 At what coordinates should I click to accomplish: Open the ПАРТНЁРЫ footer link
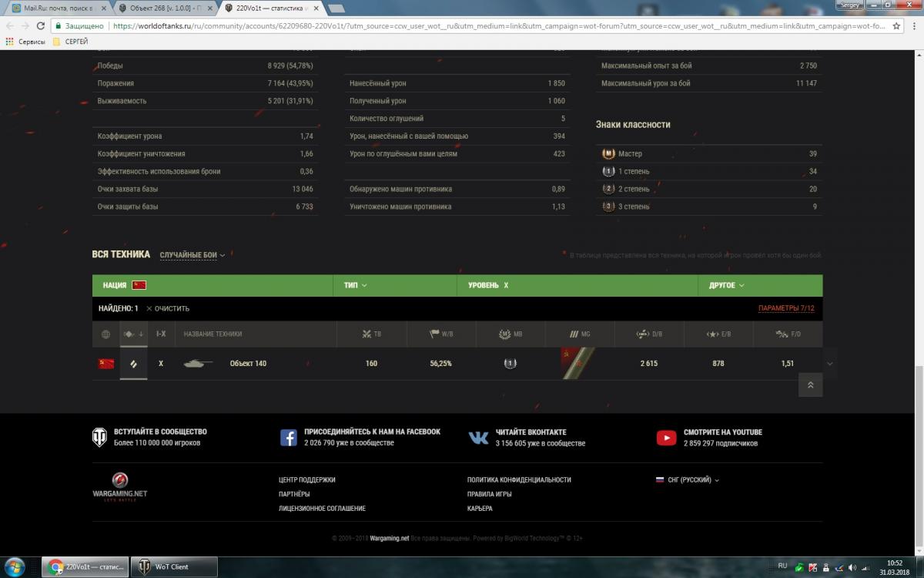coord(294,494)
